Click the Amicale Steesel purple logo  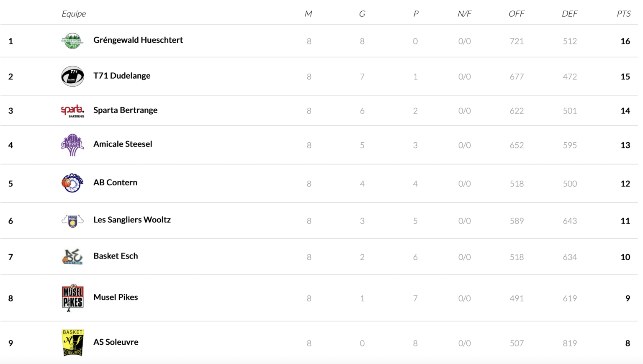click(72, 145)
